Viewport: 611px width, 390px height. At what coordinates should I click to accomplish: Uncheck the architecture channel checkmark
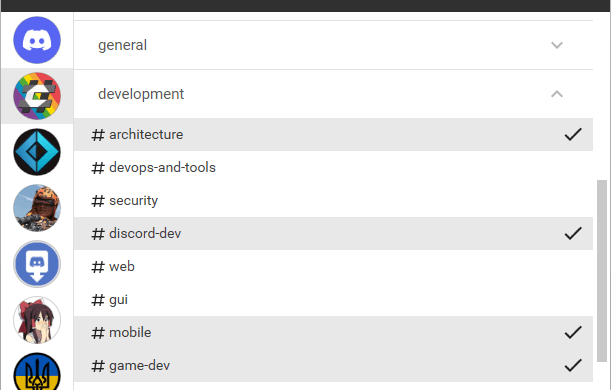coord(573,134)
